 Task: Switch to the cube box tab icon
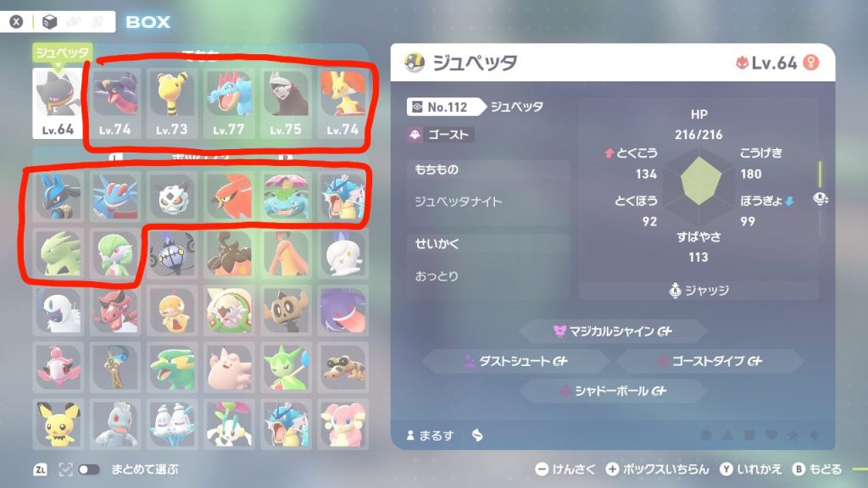coord(49,21)
